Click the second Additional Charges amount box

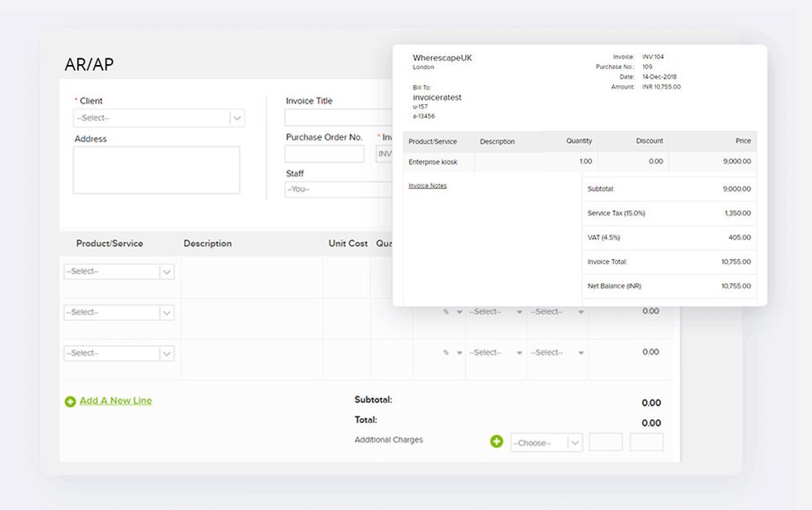[x=646, y=442]
